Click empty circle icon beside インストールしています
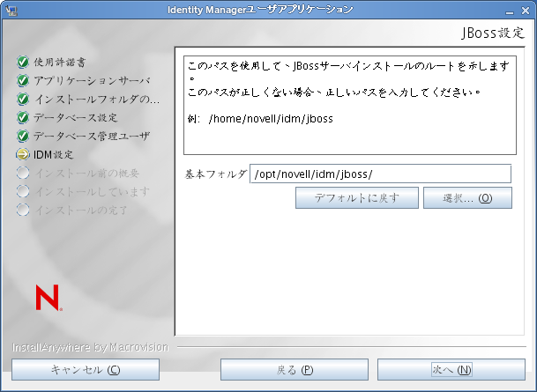The image size is (537, 392). point(23,191)
